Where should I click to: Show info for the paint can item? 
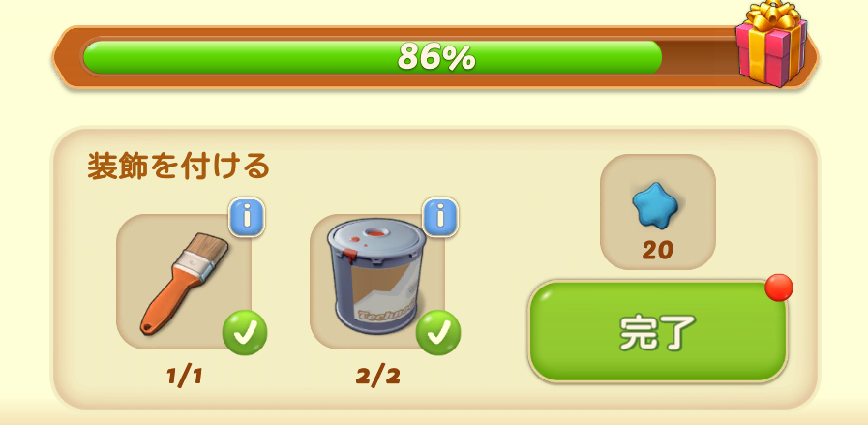pos(440,217)
